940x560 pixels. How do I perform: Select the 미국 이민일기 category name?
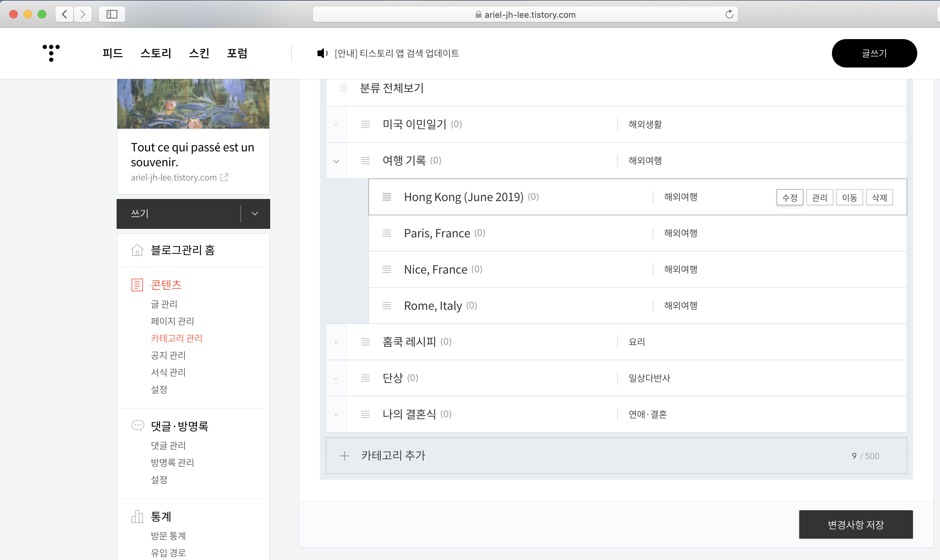(414, 124)
